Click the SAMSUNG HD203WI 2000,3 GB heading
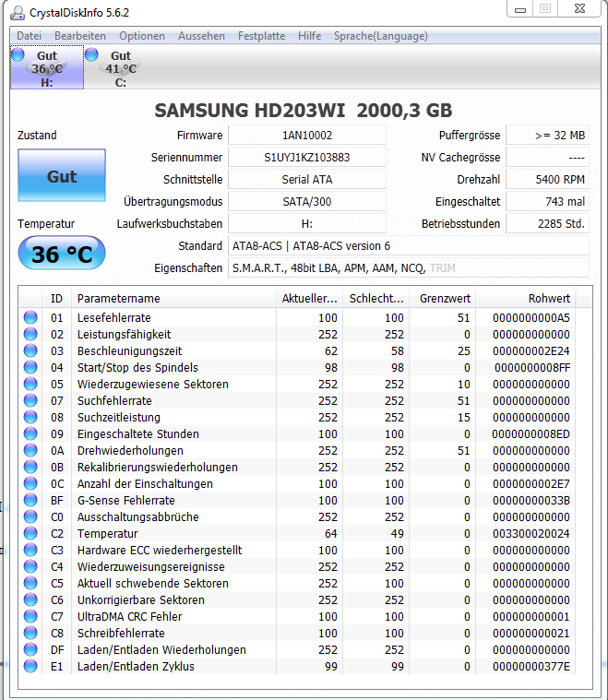The width and height of the screenshot is (608, 700). pos(304,111)
